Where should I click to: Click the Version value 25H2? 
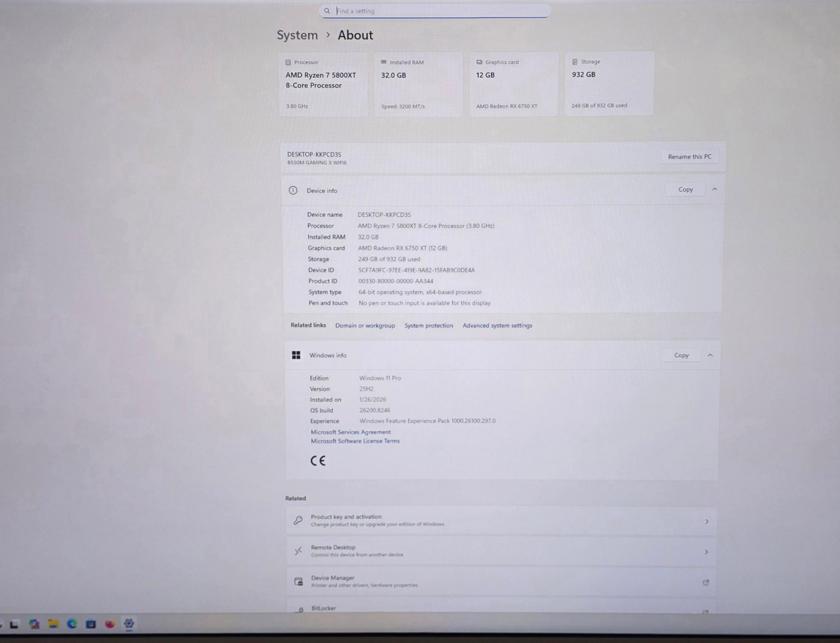click(366, 389)
